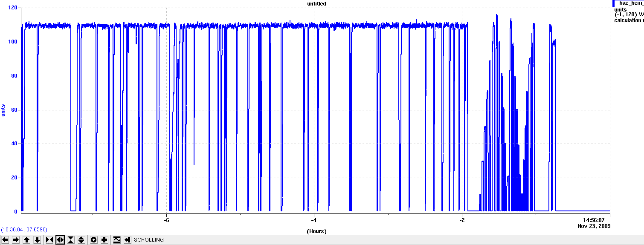The image size is (644, 245).
Task: Click the return-arrow scroll mode icon
Action: tap(128, 240)
